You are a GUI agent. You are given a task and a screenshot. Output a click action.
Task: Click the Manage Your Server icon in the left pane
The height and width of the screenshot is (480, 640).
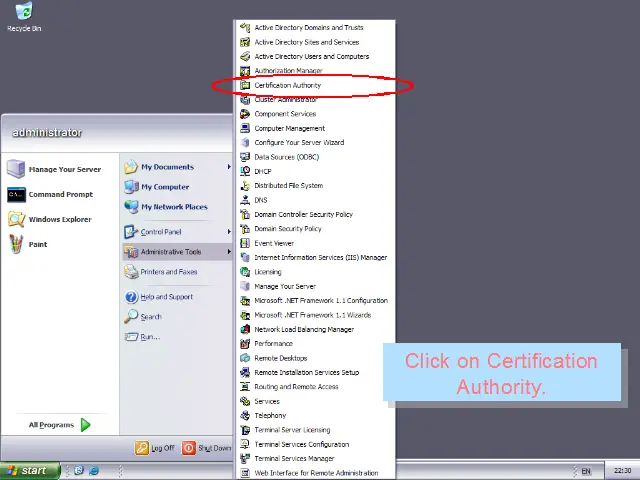(16, 169)
